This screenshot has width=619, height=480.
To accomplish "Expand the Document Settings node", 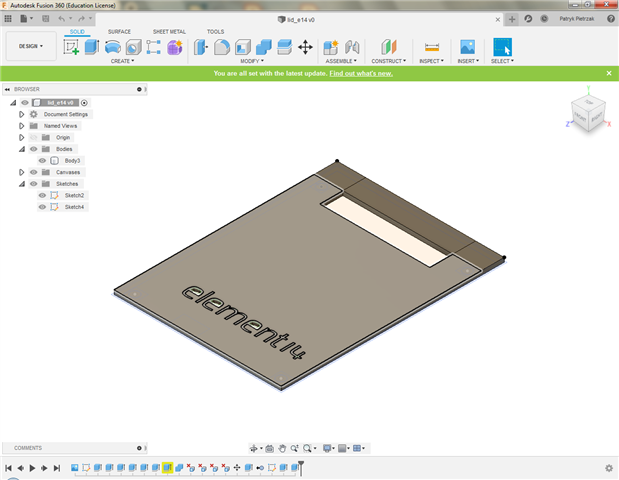I will pos(21,114).
